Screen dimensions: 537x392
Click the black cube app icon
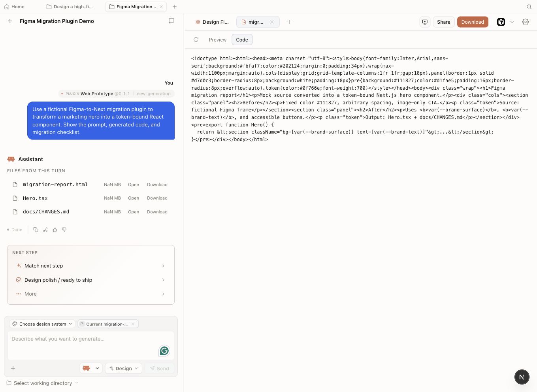(501, 22)
